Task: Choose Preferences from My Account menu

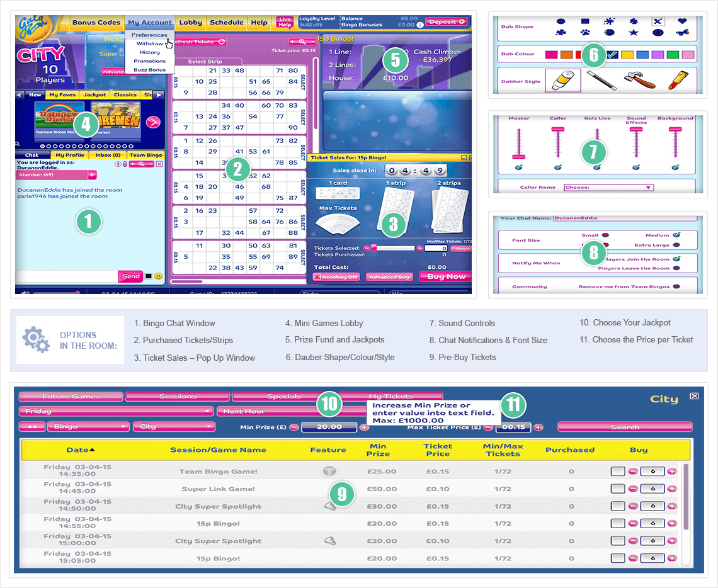Action: click(x=149, y=35)
